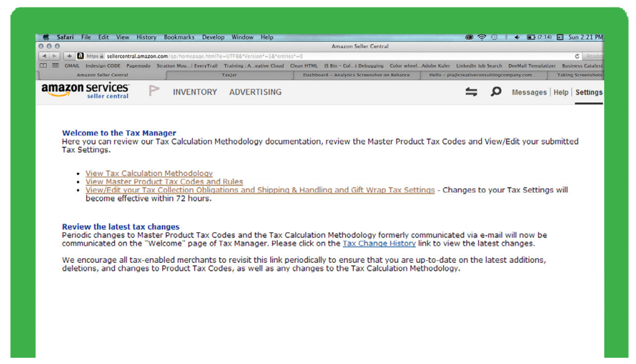Click the Time Machine clock icon
Screen dimensions: 636x364
click(494, 37)
